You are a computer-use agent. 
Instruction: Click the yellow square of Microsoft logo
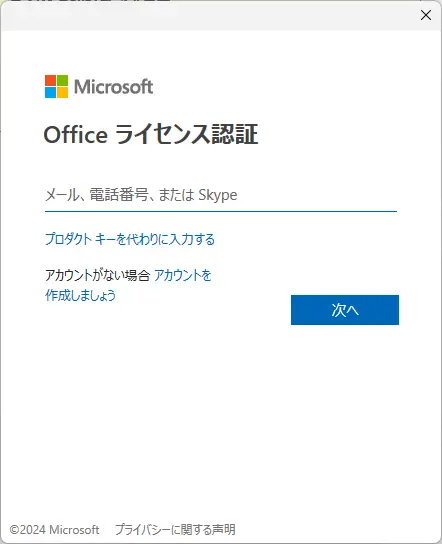point(62,93)
